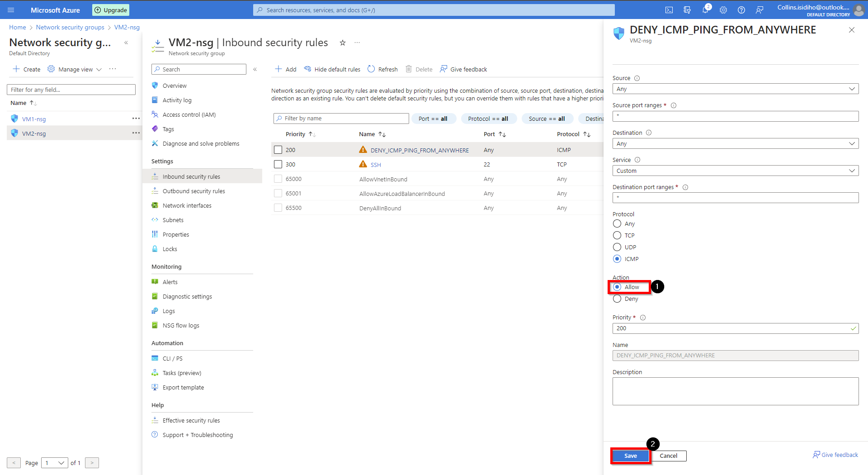Select the checkbox for rule priority 200
This screenshot has width=868, height=475.
tap(278, 150)
